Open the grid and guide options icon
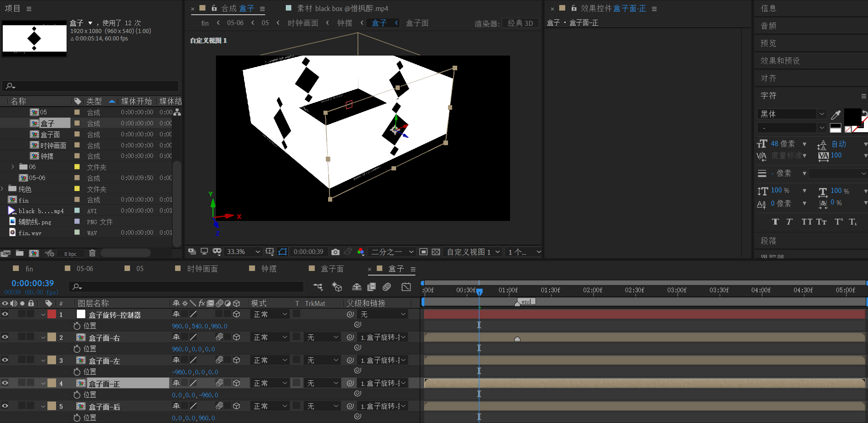The image size is (868, 423). tap(270, 252)
